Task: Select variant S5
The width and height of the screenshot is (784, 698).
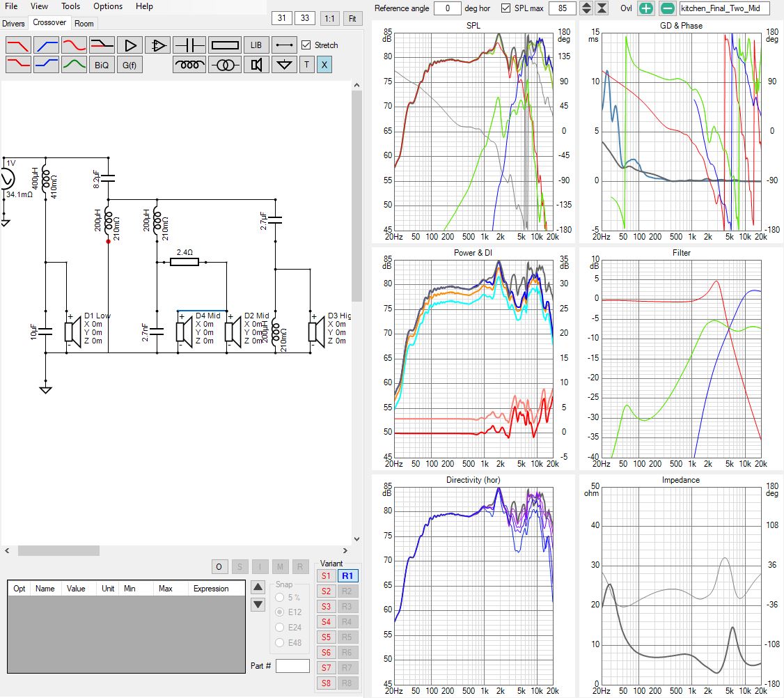Action: 326,637
